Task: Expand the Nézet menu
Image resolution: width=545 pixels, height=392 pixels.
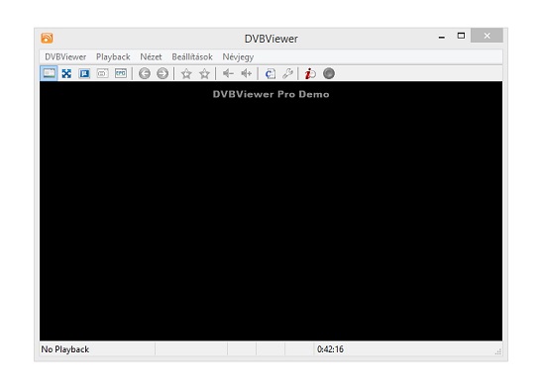Action: (151, 57)
